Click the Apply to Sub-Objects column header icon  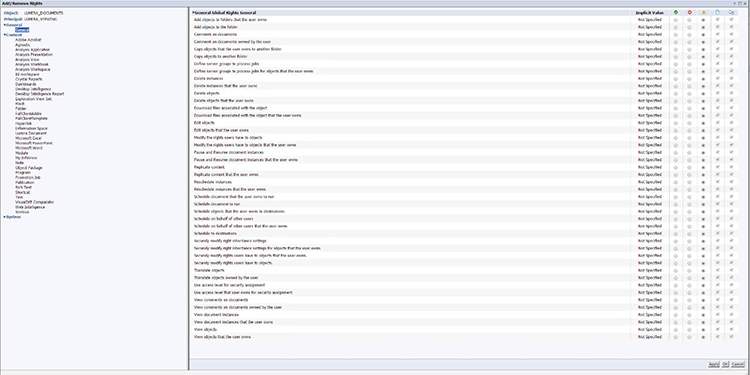731,12
